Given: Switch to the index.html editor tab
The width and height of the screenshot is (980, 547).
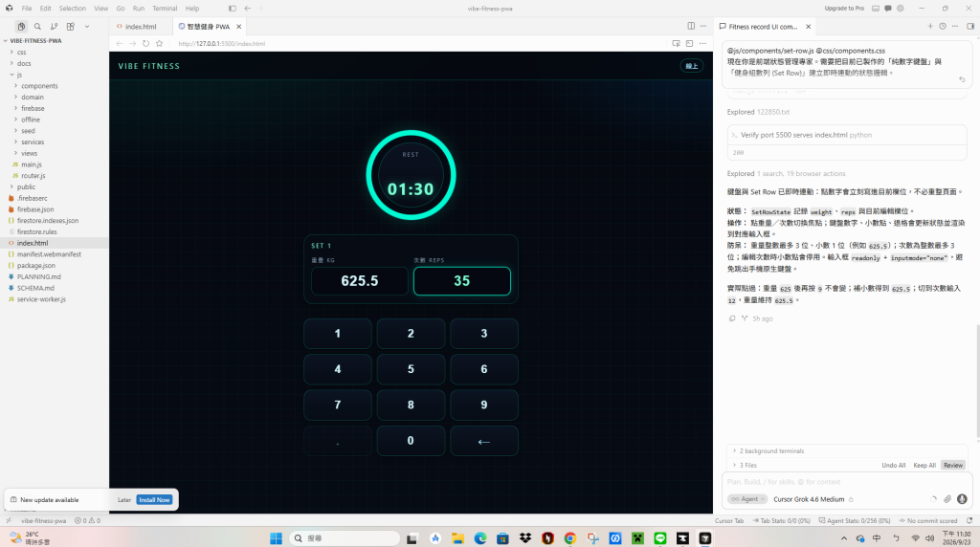Looking at the screenshot, I should [141, 27].
